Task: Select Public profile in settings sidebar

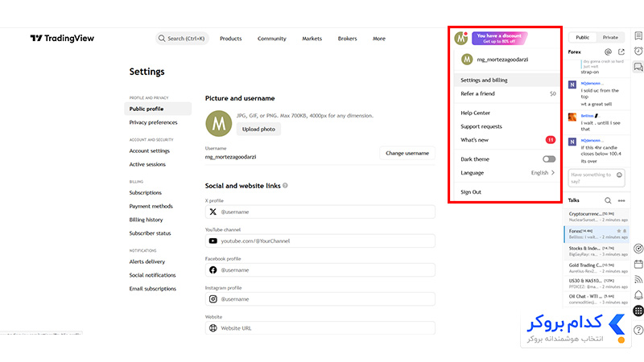Action: click(x=158, y=109)
